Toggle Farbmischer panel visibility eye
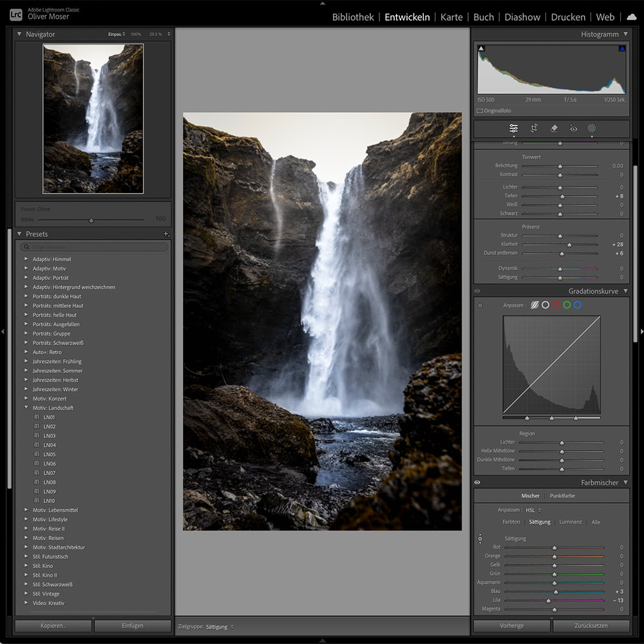The image size is (644, 644). click(477, 482)
